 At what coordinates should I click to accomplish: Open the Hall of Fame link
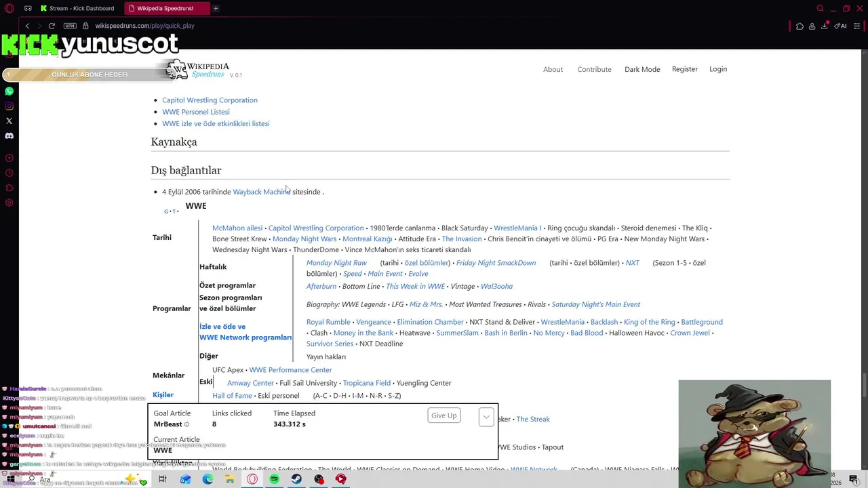tap(232, 396)
